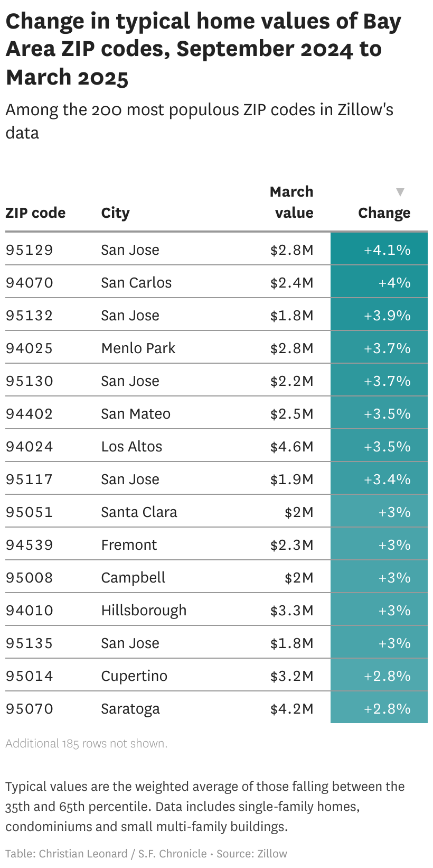Click the +4.1% change cell
The height and width of the screenshot is (868, 433).
tap(387, 250)
